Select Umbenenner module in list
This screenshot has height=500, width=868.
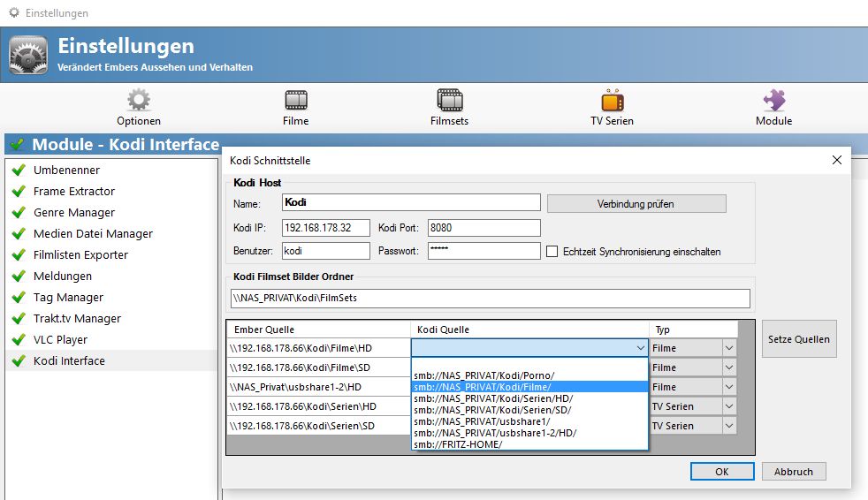pos(113,170)
